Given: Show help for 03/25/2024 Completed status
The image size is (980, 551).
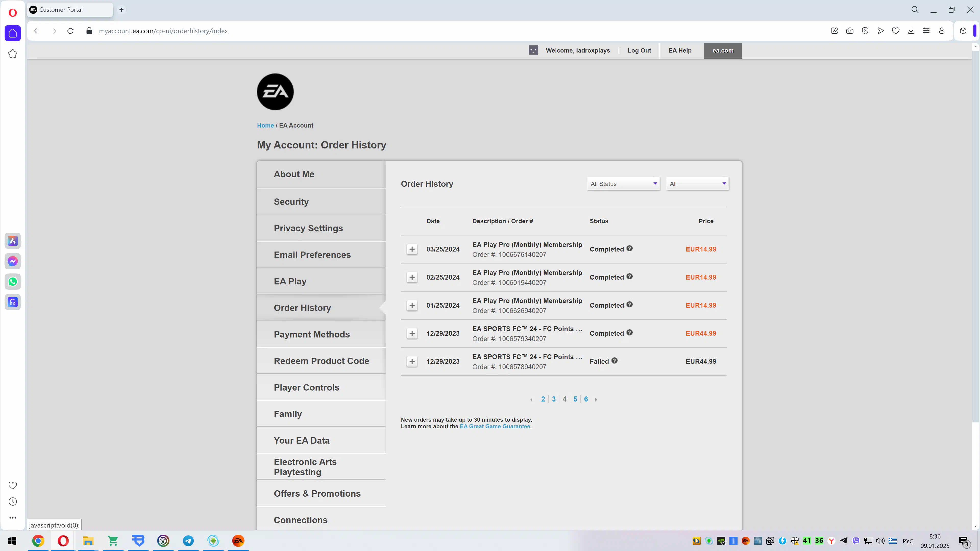Looking at the screenshot, I should (630, 248).
